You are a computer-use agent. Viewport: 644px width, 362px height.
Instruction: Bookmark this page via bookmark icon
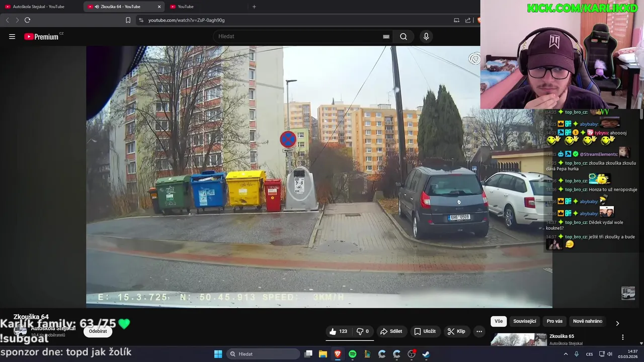point(128,20)
